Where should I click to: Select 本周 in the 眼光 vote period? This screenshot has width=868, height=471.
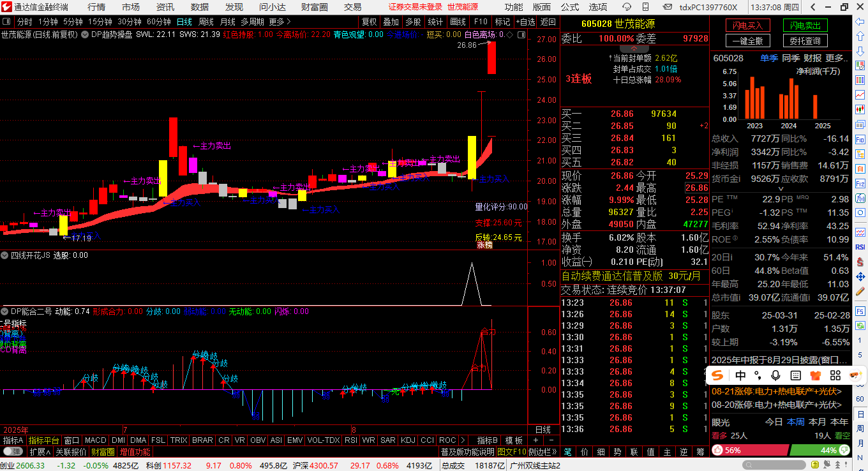pyautogui.click(x=796, y=422)
